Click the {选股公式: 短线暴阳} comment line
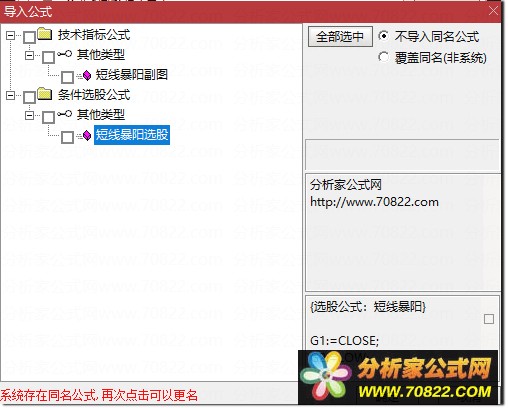Viewport: 508px width, 408px height. (x=368, y=307)
